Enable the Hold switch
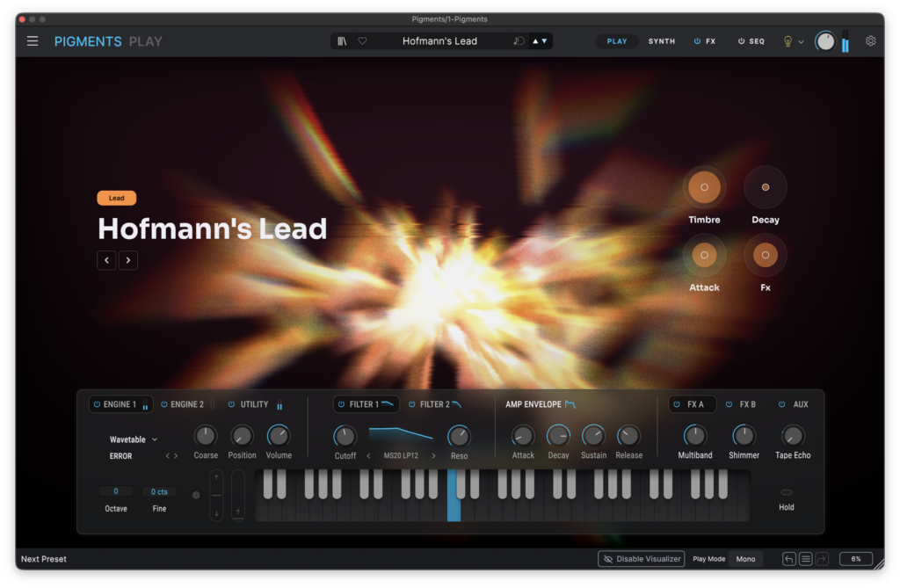 pos(787,492)
